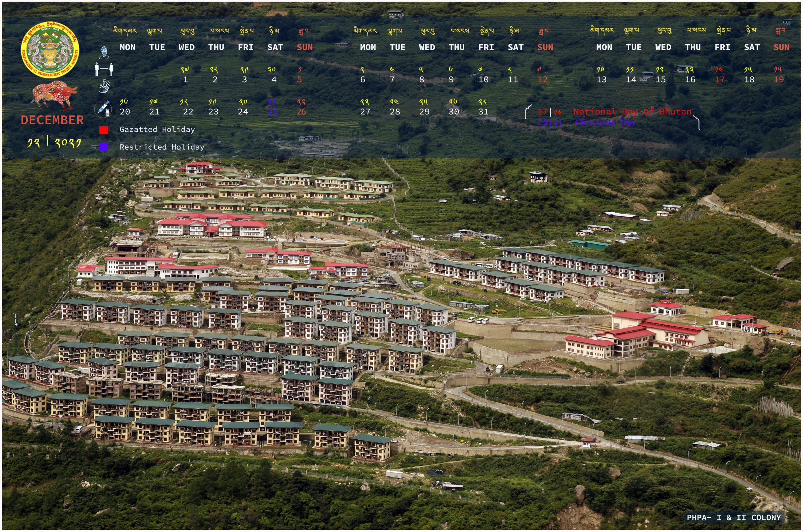Click the Punatsangchhu-II Hydroelectric Project Authority emblem

click(x=50, y=50)
